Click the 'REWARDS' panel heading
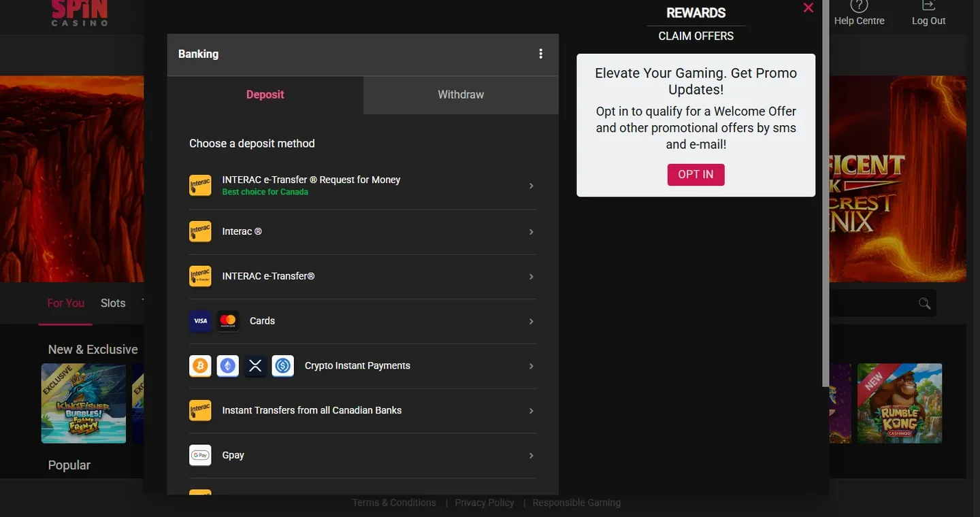The width and height of the screenshot is (980, 517). click(696, 13)
